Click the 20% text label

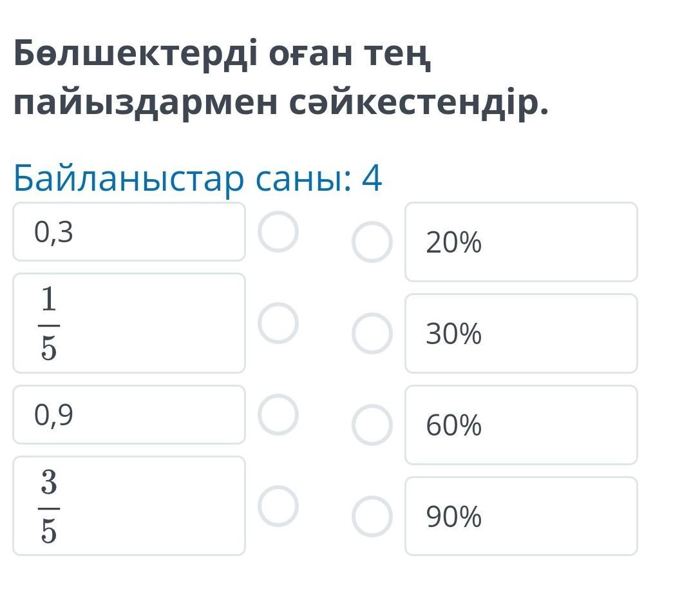tap(453, 243)
